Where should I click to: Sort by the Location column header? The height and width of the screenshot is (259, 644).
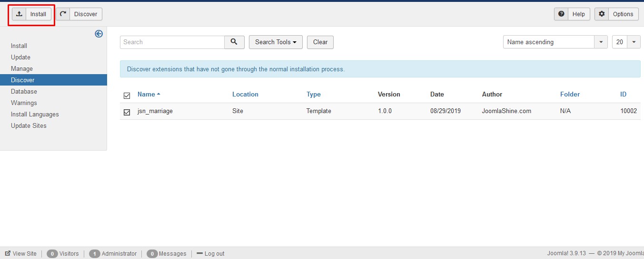point(245,95)
